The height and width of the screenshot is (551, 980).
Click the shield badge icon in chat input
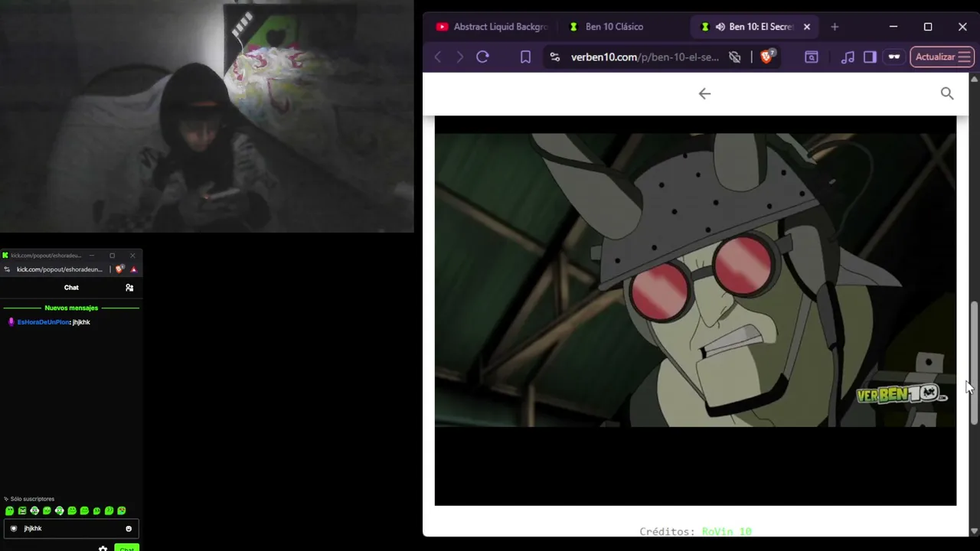[x=14, y=529]
